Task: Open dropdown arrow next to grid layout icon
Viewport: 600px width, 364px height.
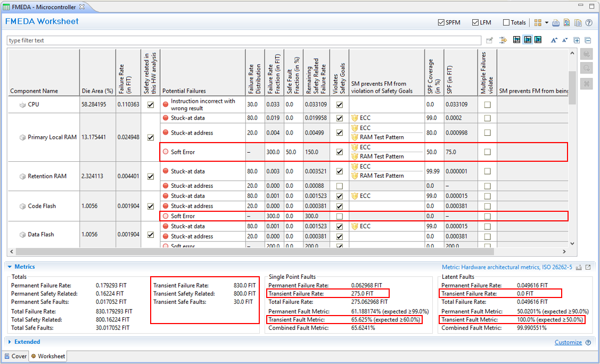Action: coord(546,23)
